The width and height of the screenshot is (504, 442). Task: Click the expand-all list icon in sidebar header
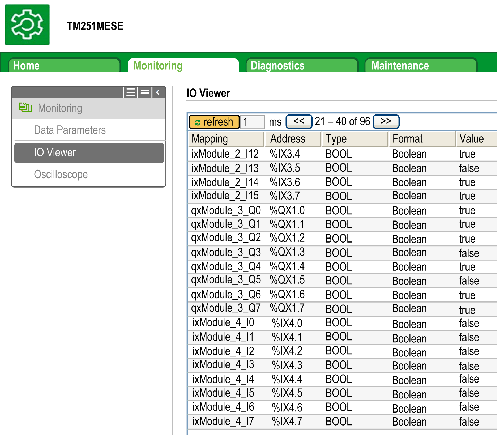130,92
